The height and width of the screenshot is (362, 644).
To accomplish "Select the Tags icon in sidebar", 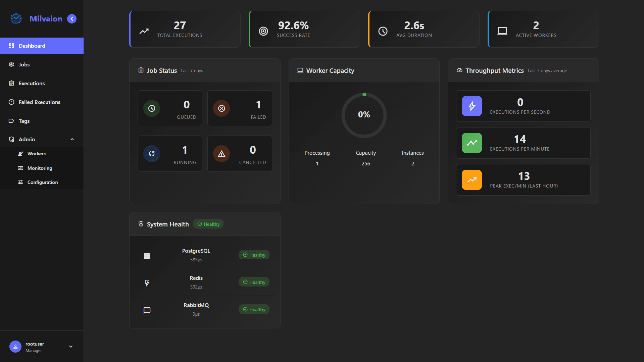I will 11,121.
